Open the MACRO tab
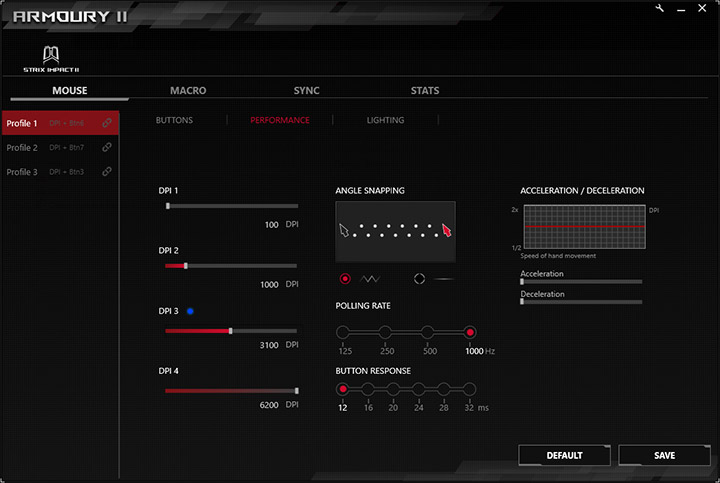This screenshot has height=483, width=720. click(x=188, y=90)
